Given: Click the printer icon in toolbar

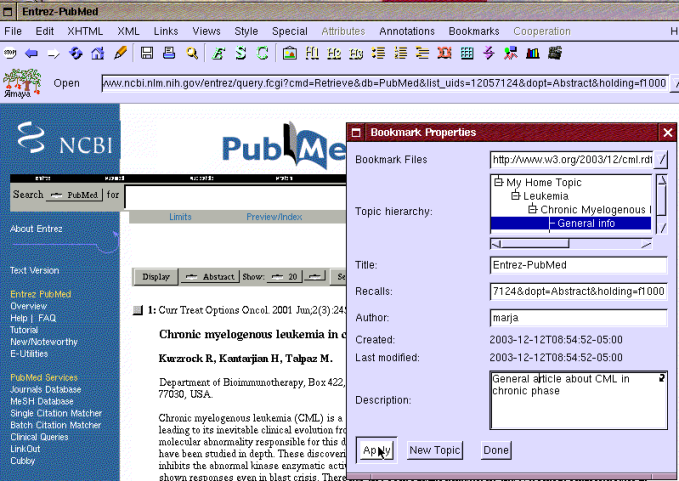Looking at the screenshot, I should pyautogui.click(x=168, y=52).
